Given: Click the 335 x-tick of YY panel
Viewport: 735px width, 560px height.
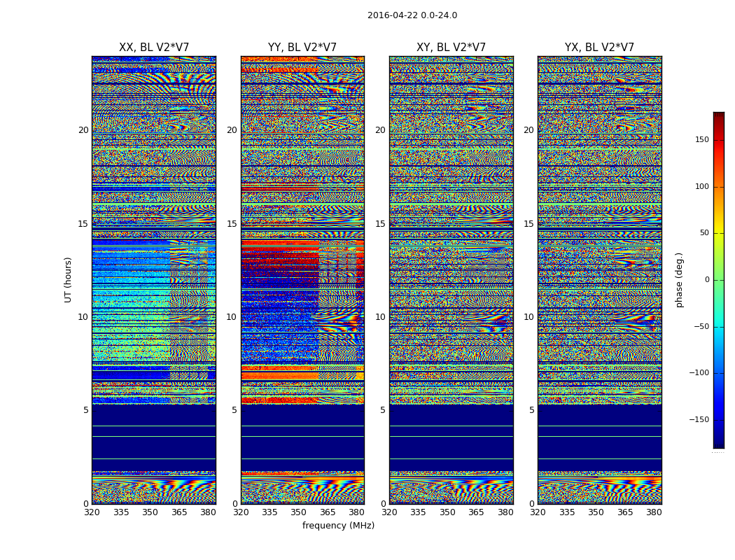Looking at the screenshot, I should [269, 512].
